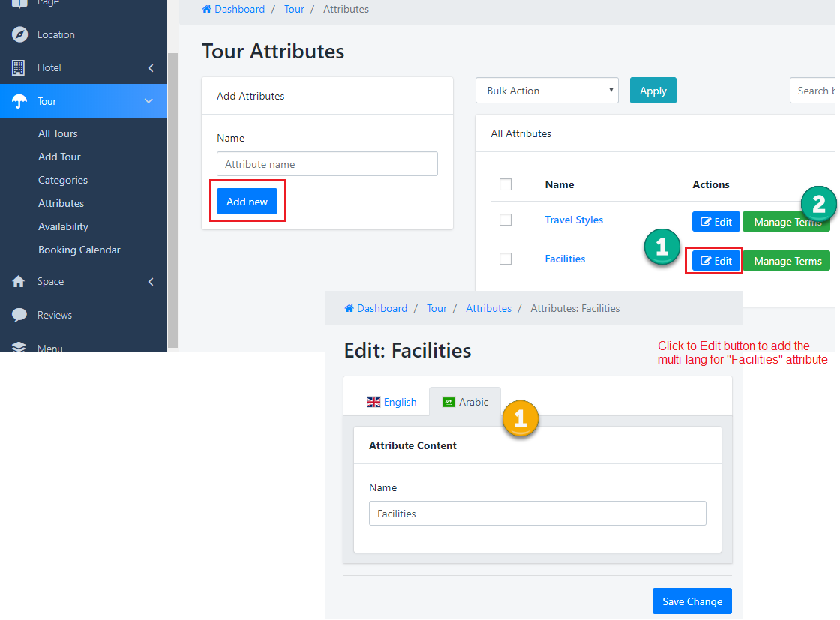Click the Hotel building icon in sidebar
This screenshot has width=840, height=620.
19,68
